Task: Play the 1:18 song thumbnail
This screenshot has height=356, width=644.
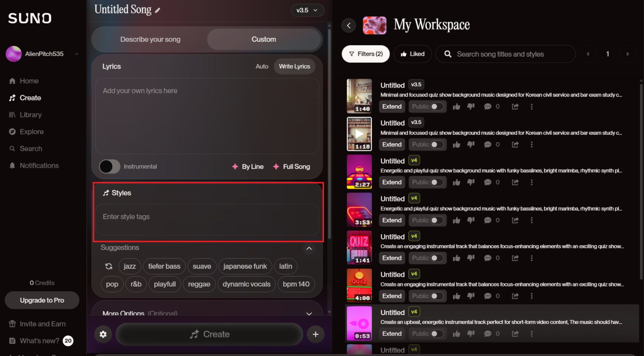Action: pos(359,134)
